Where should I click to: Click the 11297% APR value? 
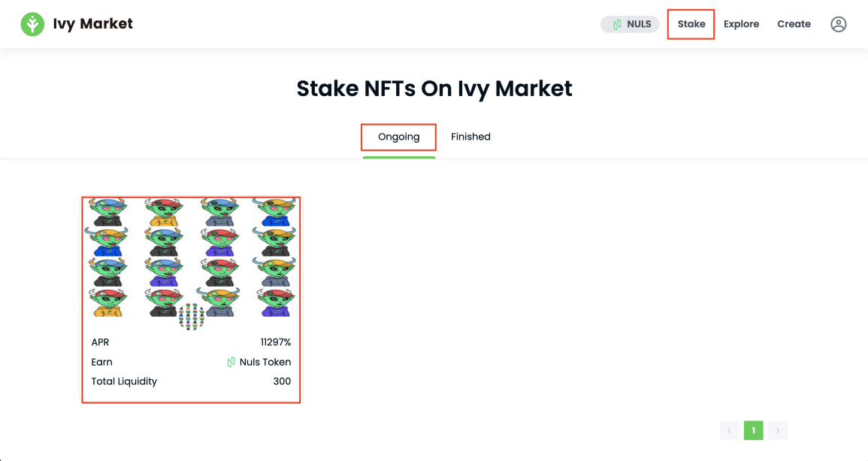pyautogui.click(x=276, y=342)
